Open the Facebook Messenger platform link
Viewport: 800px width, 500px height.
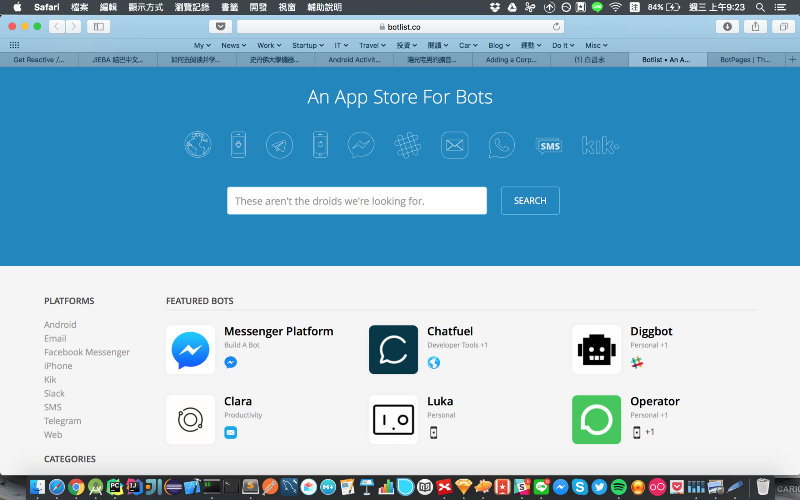[87, 352]
